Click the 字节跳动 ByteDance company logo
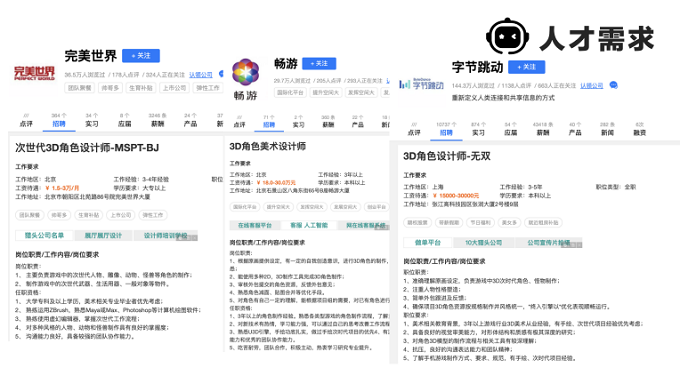 [421, 84]
